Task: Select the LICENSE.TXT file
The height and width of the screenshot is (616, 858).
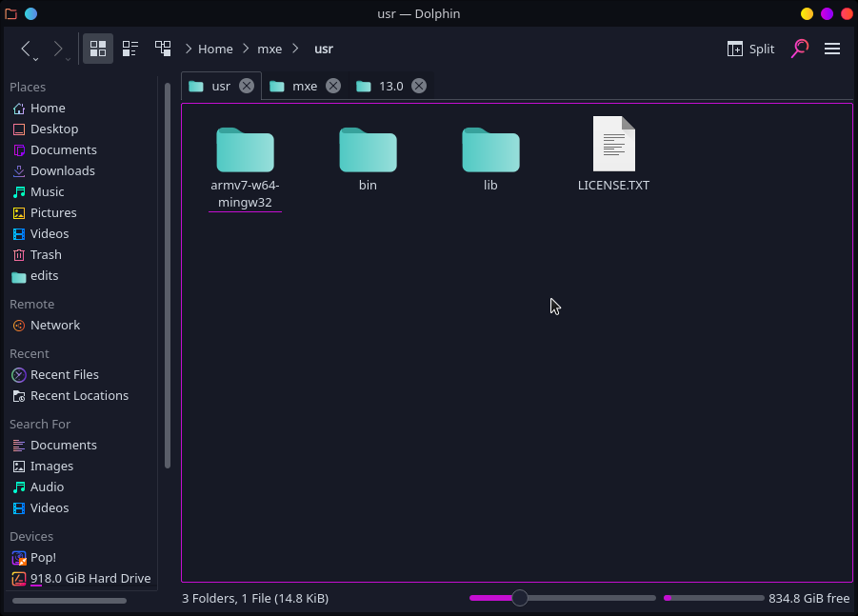Action: (613, 154)
